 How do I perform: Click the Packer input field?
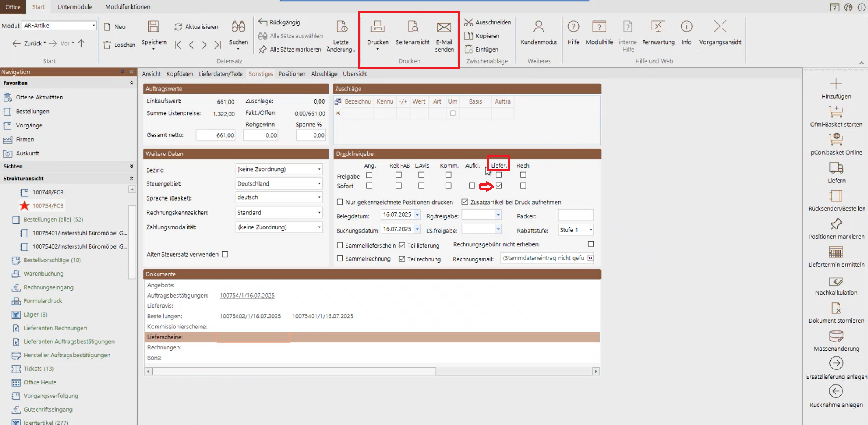click(576, 215)
